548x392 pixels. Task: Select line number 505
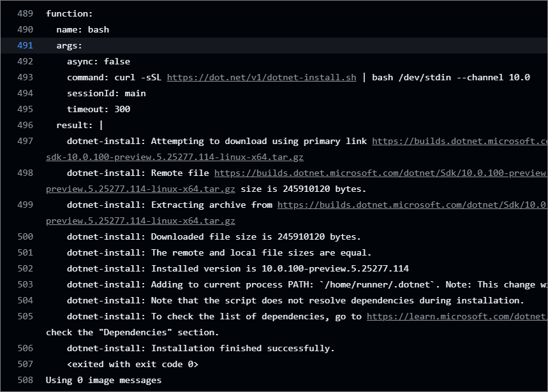click(x=25, y=316)
